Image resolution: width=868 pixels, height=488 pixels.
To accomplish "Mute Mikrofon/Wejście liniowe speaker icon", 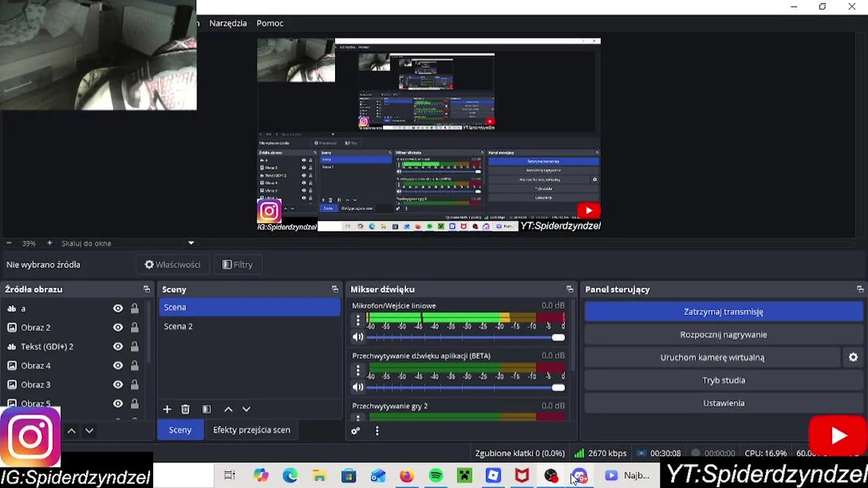I will tap(358, 337).
